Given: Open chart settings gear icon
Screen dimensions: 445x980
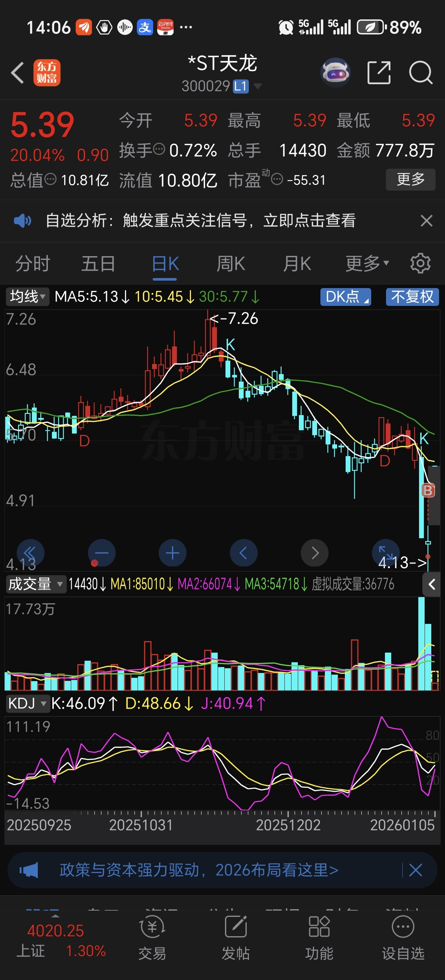Looking at the screenshot, I should pos(420,263).
